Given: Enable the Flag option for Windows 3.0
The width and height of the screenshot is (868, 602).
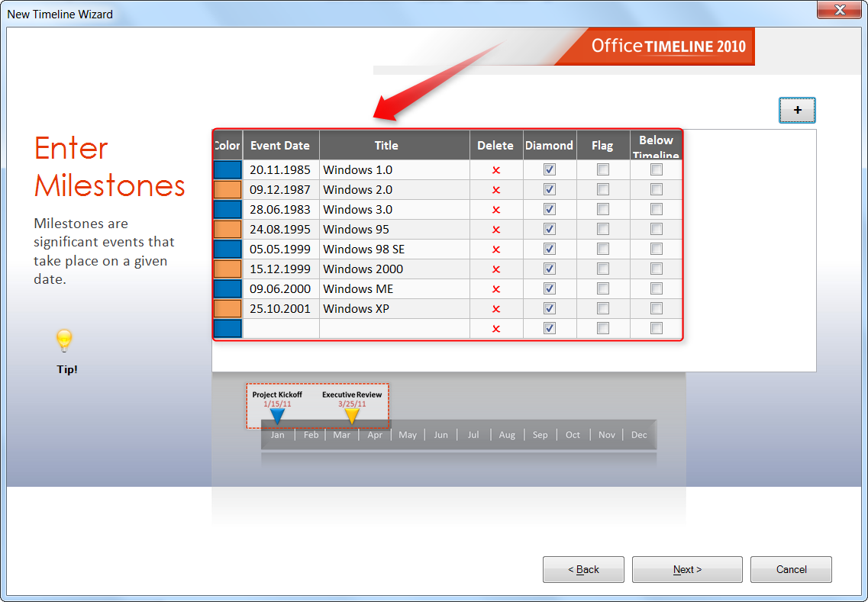Looking at the screenshot, I should tap(602, 209).
